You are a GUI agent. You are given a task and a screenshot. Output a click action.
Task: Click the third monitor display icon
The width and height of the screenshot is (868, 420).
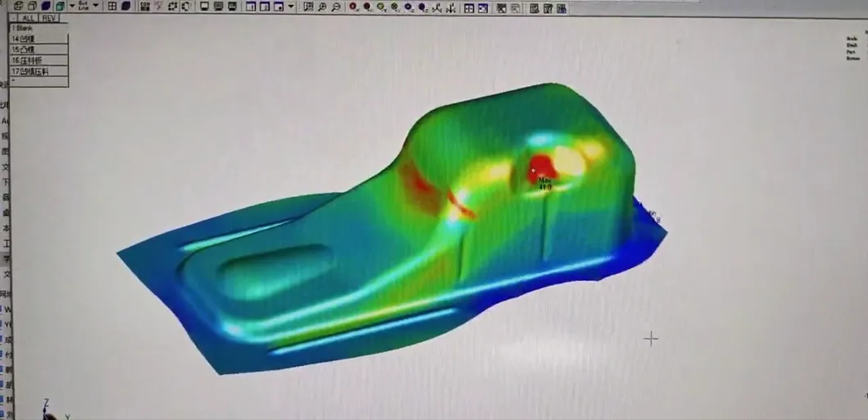click(x=232, y=6)
